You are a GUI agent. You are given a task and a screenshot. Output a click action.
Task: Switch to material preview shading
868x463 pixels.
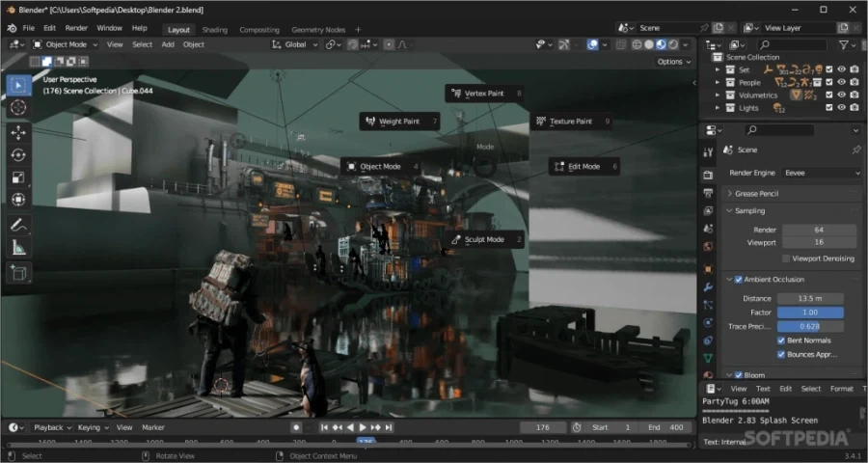click(x=661, y=45)
